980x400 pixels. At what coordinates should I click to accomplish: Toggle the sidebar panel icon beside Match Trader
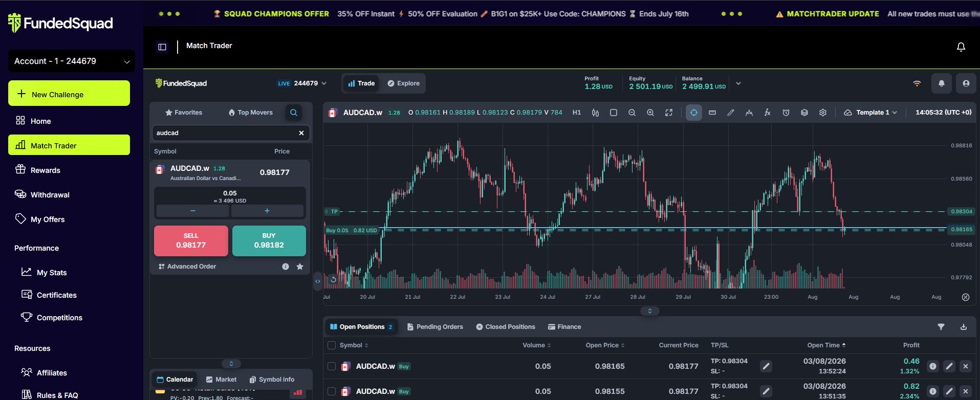162,47
